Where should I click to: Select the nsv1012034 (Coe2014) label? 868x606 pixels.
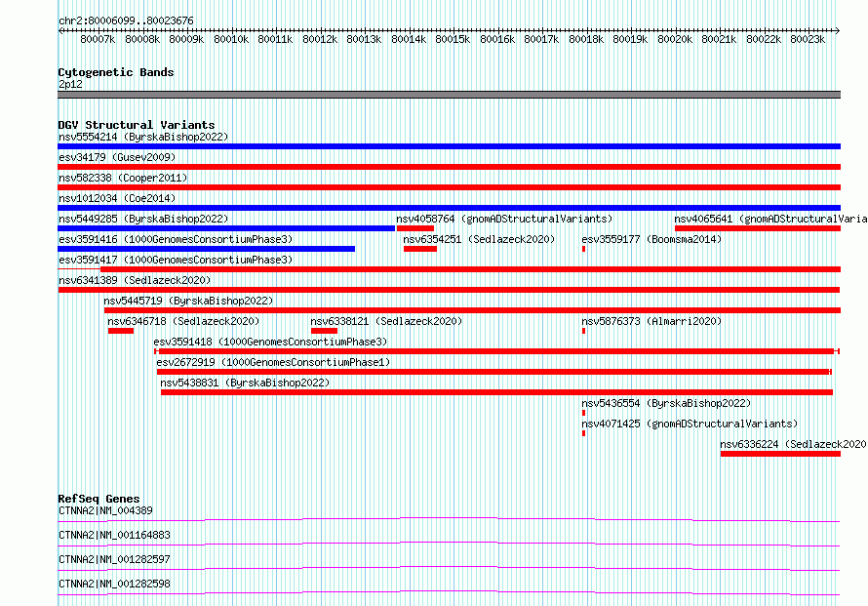pos(117,198)
